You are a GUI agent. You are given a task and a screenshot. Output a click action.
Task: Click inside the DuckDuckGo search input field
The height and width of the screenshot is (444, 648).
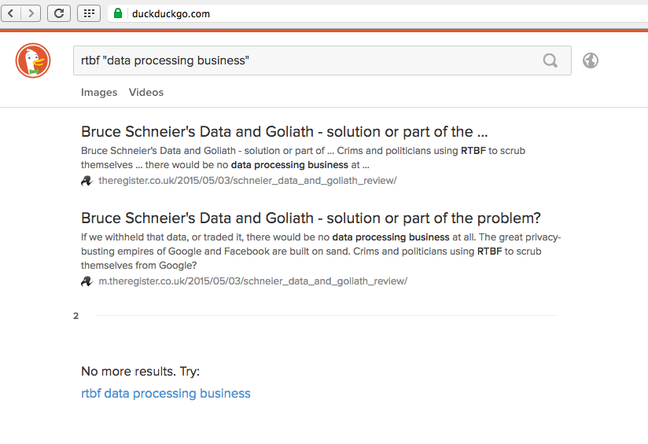click(308, 60)
